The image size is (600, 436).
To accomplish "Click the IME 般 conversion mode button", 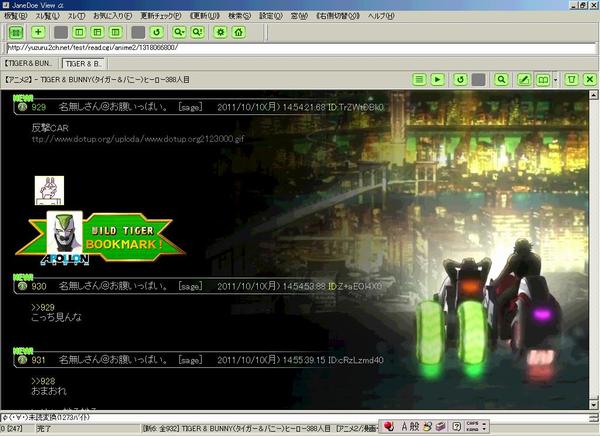I will tap(414, 426).
